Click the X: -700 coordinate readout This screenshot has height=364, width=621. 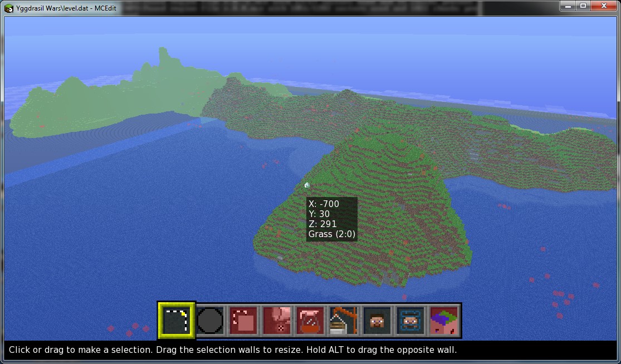(324, 204)
